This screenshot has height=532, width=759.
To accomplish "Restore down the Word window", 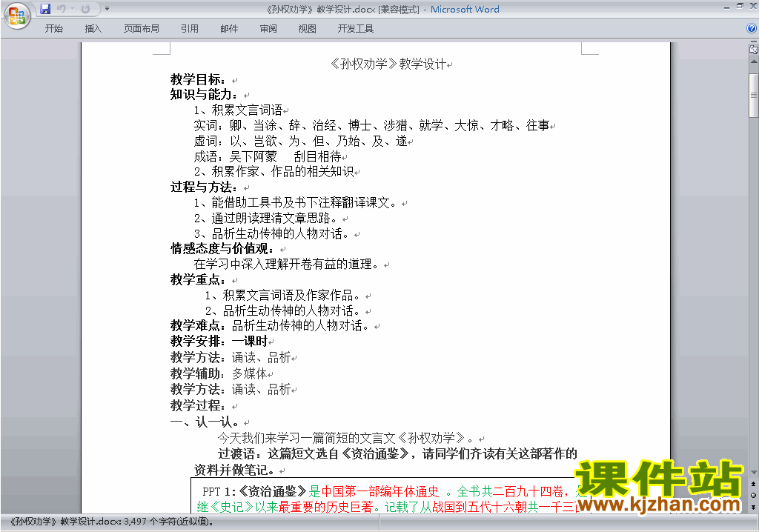I will click(740, 7).
